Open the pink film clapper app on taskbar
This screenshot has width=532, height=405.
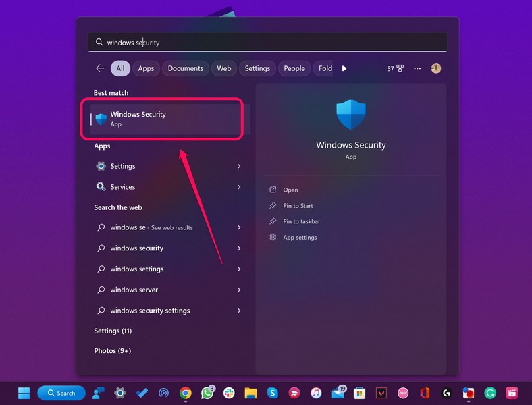click(512, 393)
